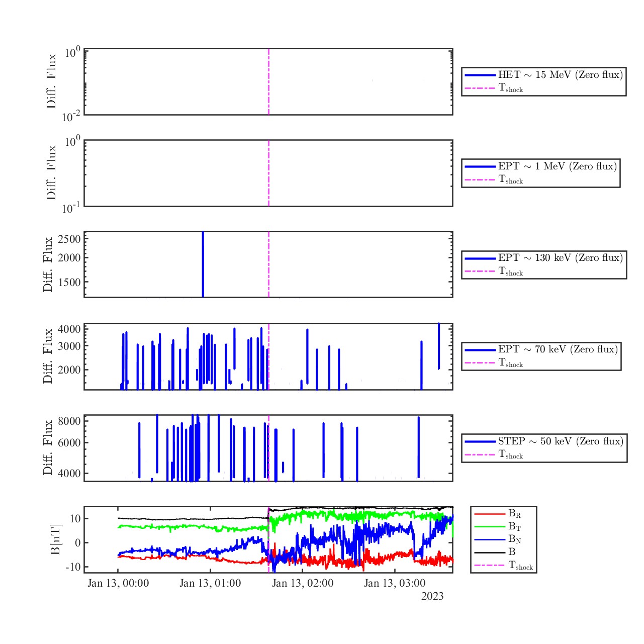Click the rightmost blue spike in STEP panel
This screenshot has width=644, height=644.
418,447
